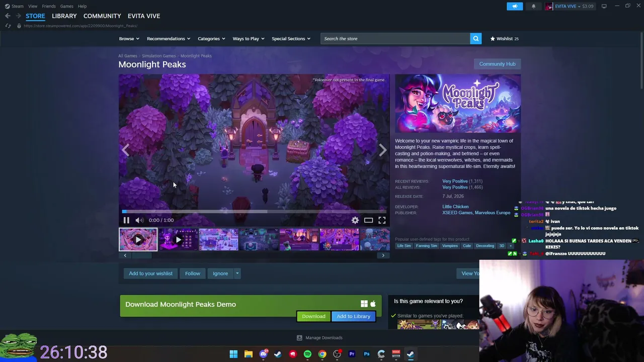The width and height of the screenshot is (644, 362).
Task: Click Add to your wishlist
Action: pos(150,274)
